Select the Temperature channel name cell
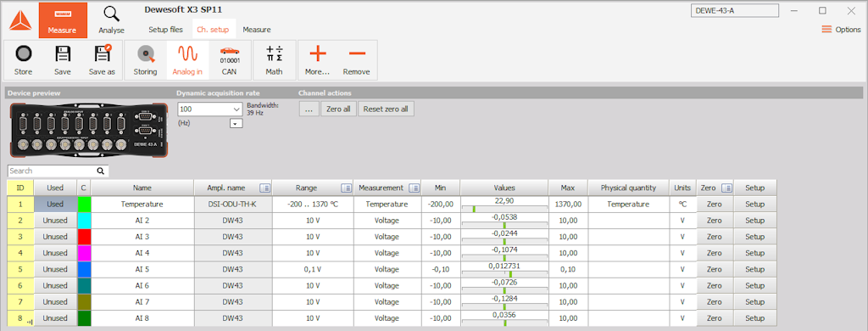The height and width of the screenshot is (331, 868). point(142,204)
